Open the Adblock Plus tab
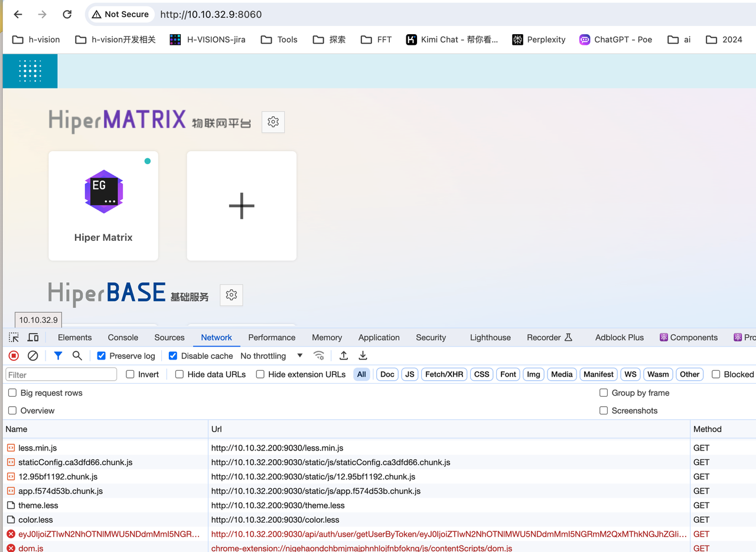This screenshot has width=756, height=552. click(620, 338)
